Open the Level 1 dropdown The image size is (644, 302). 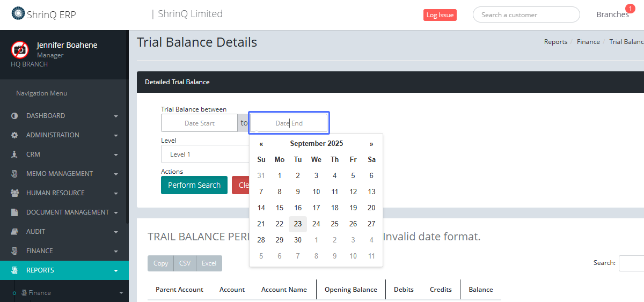tap(204, 154)
